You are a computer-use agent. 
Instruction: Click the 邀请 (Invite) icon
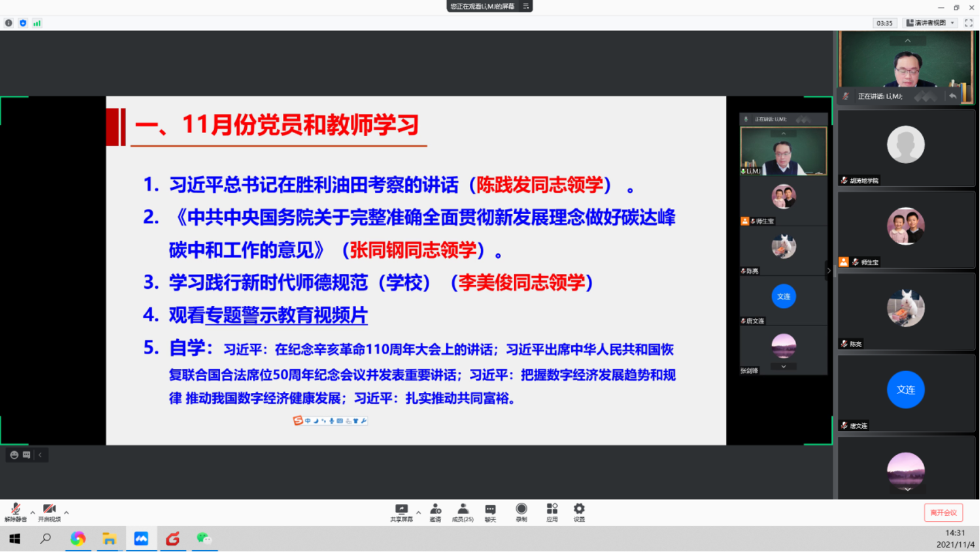tap(435, 512)
